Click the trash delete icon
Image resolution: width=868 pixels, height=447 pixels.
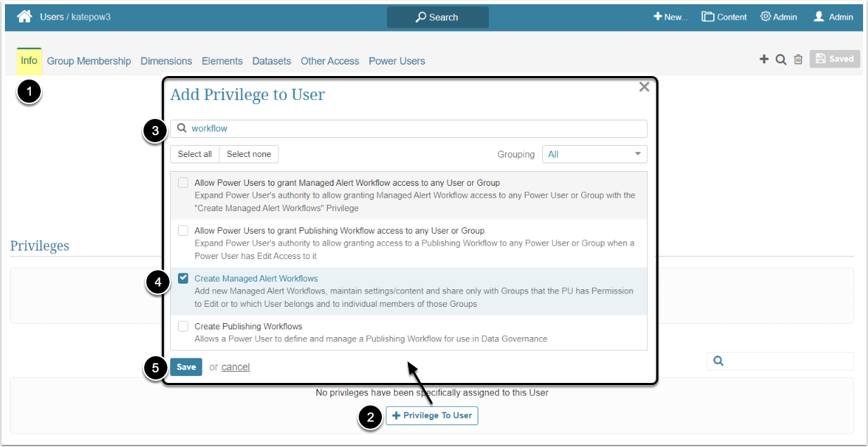click(798, 59)
